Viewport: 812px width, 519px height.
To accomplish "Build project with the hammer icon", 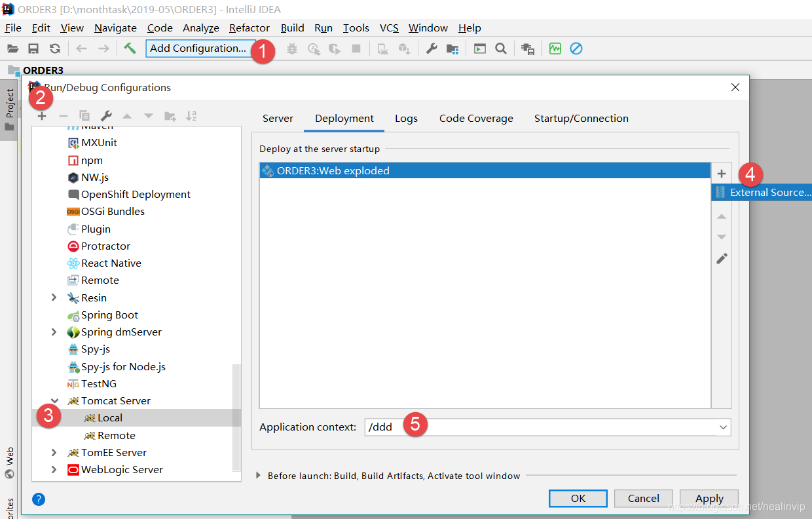I will (x=130, y=48).
